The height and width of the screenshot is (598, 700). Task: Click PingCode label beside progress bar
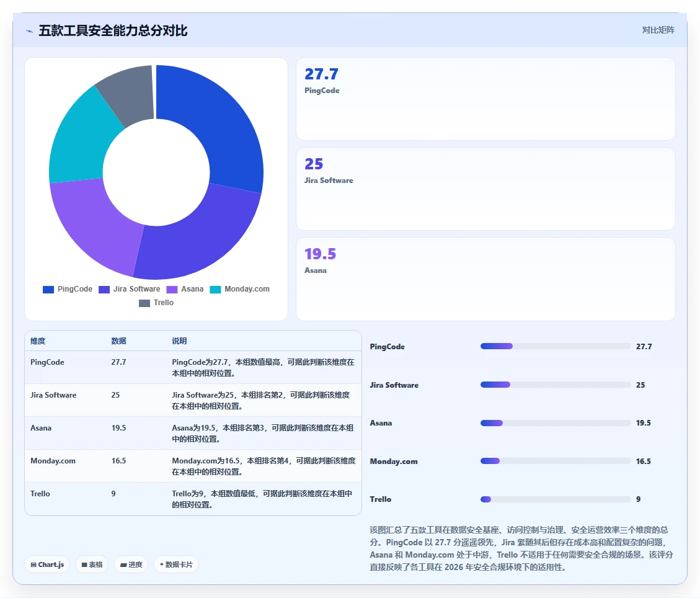387,347
